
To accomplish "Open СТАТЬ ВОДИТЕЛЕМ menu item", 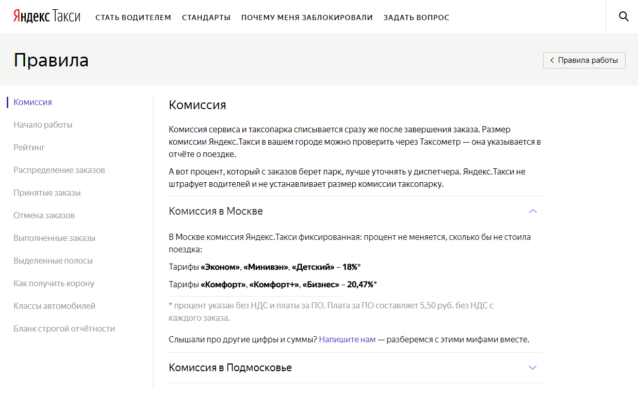I will click(133, 17).
